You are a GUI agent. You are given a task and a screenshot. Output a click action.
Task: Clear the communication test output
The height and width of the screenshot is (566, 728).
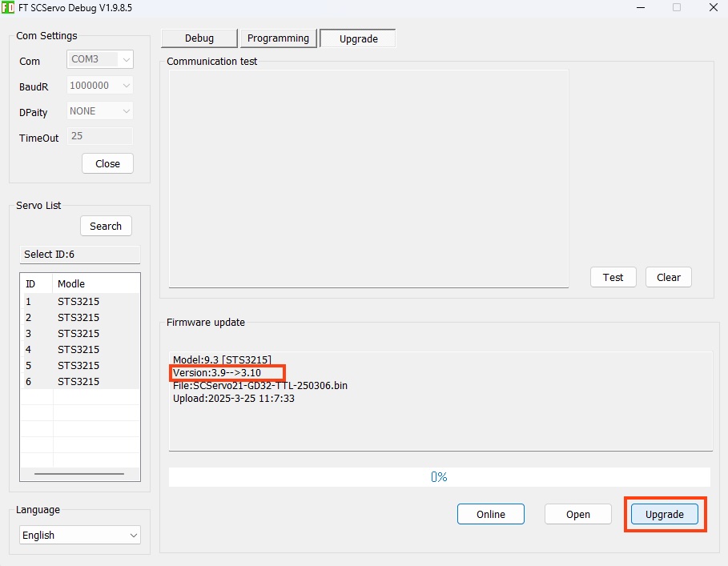(x=668, y=277)
